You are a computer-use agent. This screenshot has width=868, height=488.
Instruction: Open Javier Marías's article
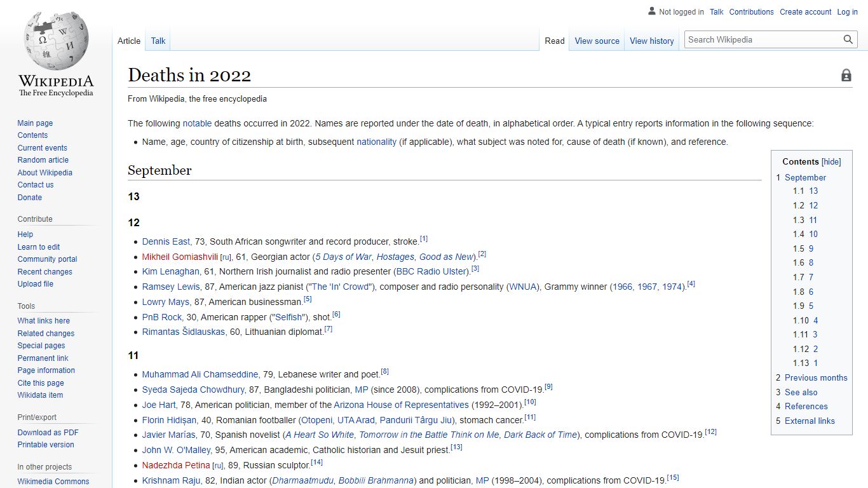pyautogui.click(x=169, y=435)
